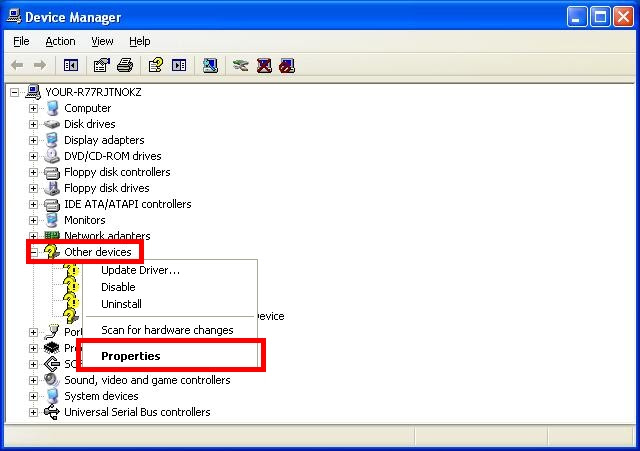Viewport: 640px width, 451px height.
Task: Click the IDE ATA/ATAPI controllers icon
Action: click(52, 204)
